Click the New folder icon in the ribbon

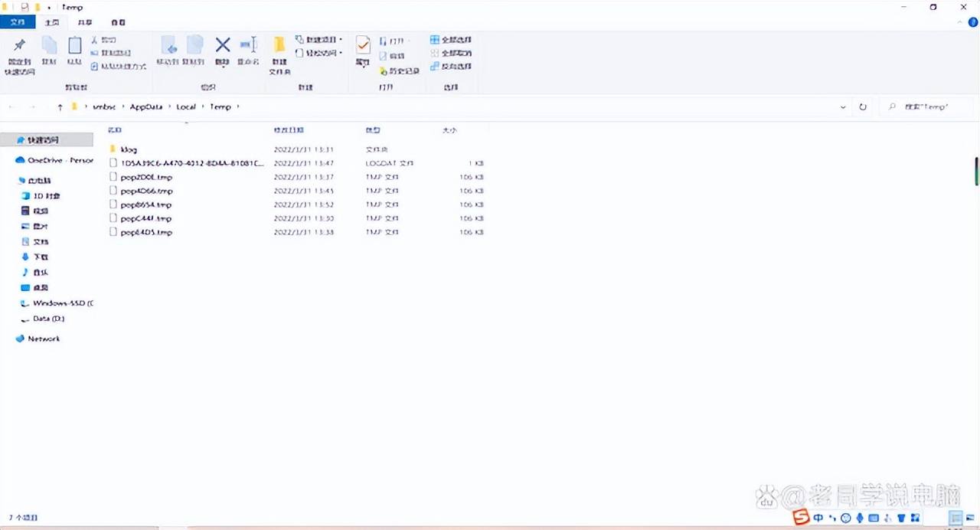(x=279, y=44)
